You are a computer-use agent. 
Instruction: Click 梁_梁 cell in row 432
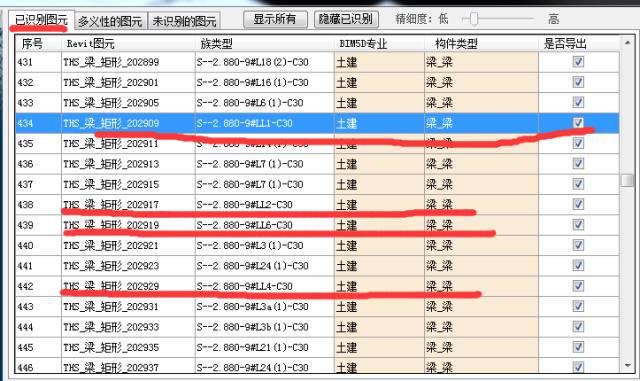pyautogui.click(x=482, y=82)
